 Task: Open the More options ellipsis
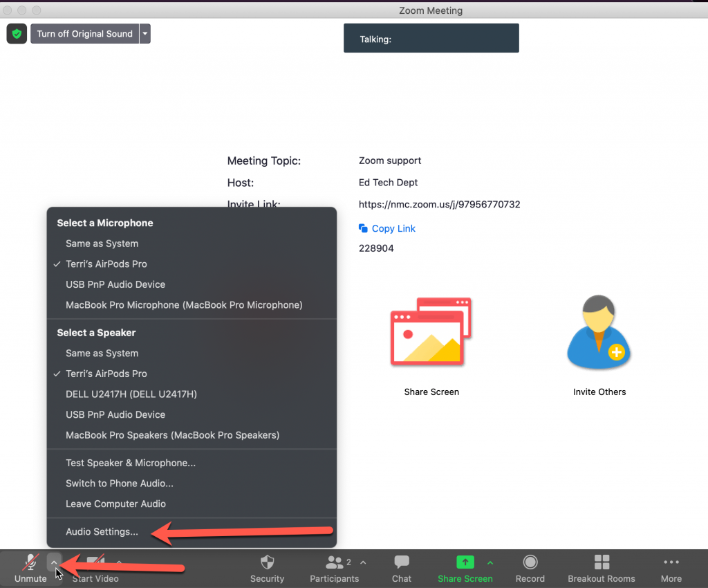pos(671,562)
